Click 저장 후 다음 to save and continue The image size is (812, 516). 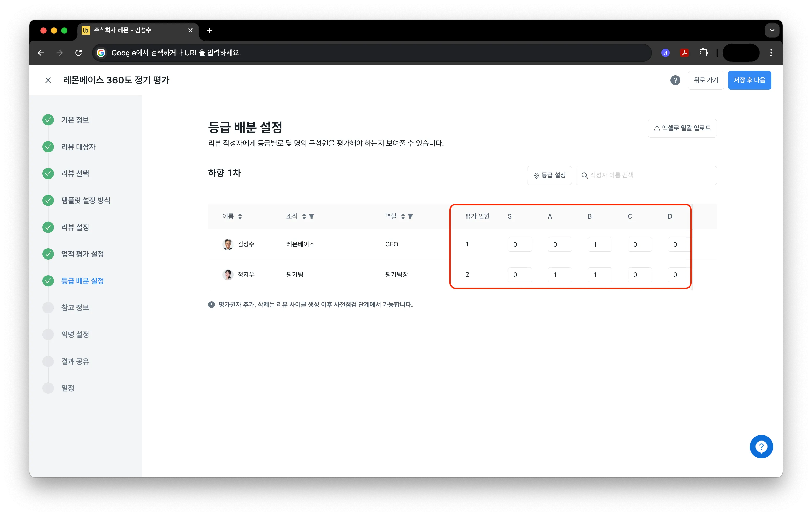[749, 80]
